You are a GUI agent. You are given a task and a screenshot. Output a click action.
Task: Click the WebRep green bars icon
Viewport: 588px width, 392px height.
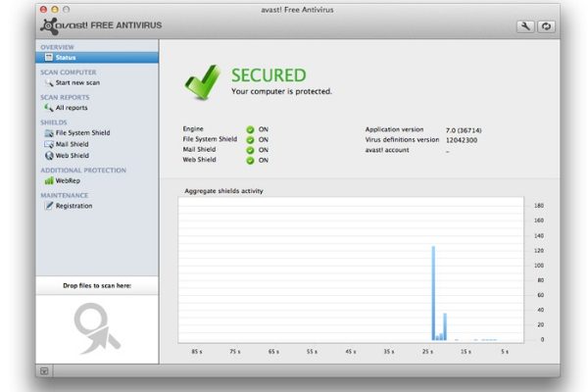click(48, 180)
